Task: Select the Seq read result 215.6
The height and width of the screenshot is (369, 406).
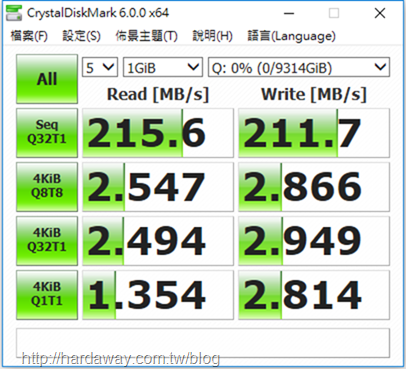Action: pos(158,133)
